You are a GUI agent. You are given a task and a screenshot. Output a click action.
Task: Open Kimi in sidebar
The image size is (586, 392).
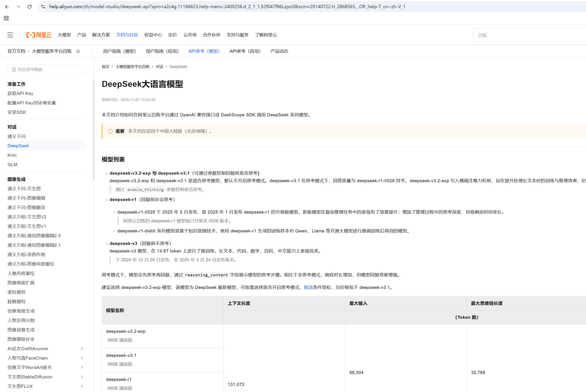pos(12,155)
